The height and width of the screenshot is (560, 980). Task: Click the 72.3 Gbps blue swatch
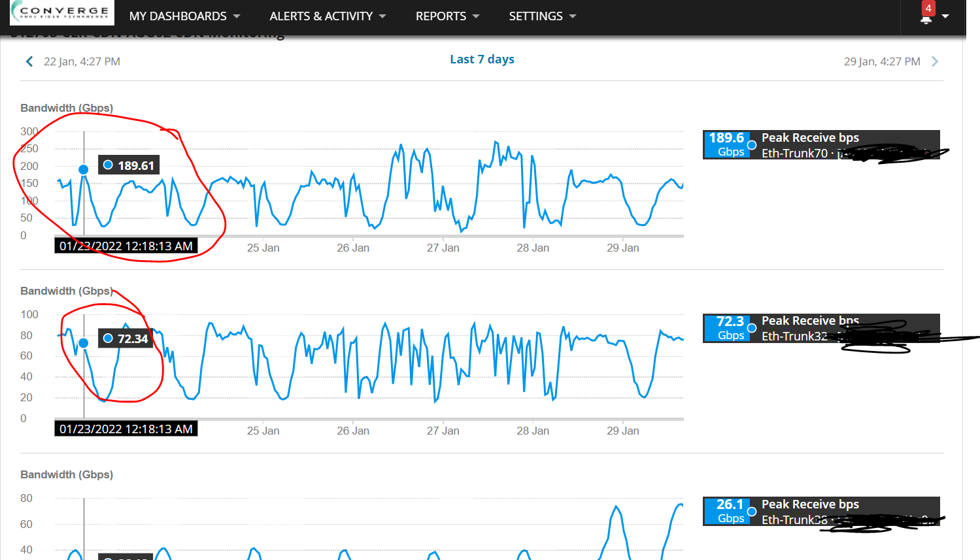click(x=726, y=328)
